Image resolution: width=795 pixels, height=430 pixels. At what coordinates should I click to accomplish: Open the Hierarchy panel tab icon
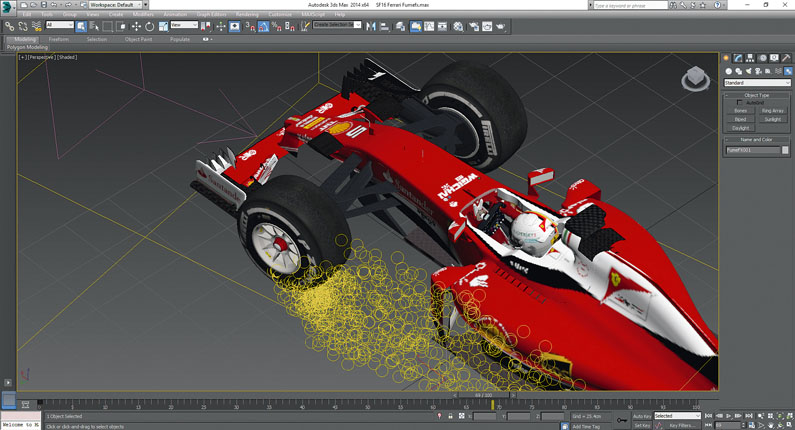pos(750,58)
